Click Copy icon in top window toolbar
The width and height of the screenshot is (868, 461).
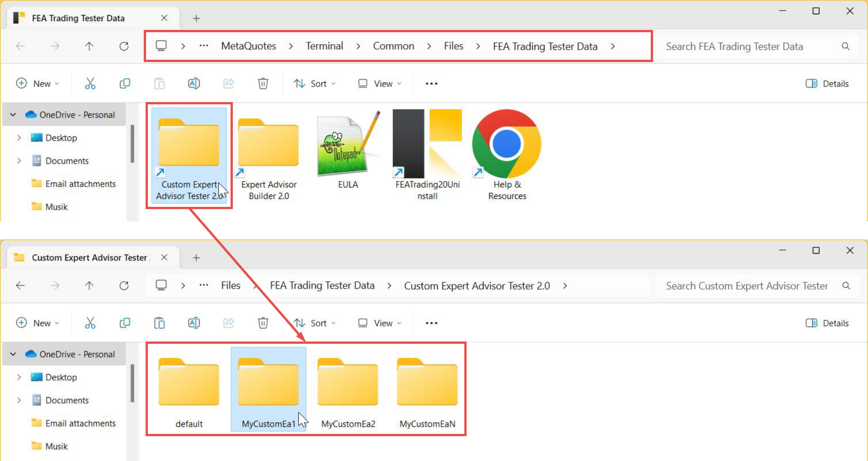tap(124, 84)
